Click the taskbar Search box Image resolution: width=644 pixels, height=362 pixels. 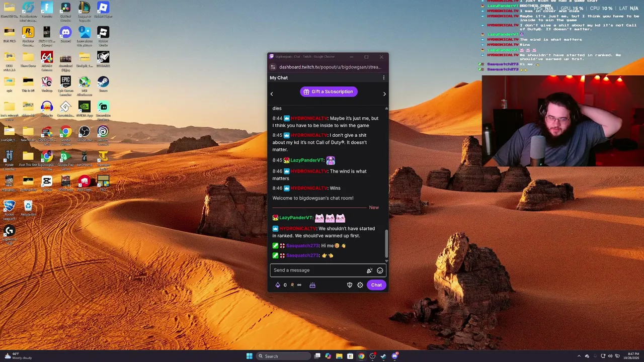[283, 356]
